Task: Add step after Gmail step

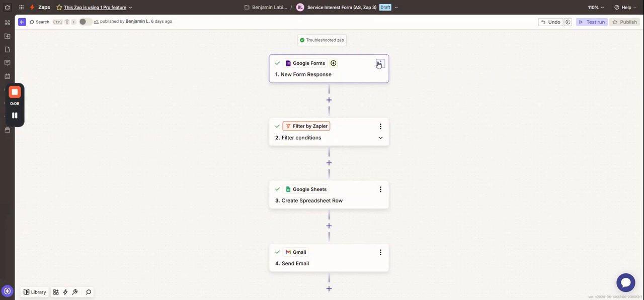Action: pyautogui.click(x=329, y=289)
